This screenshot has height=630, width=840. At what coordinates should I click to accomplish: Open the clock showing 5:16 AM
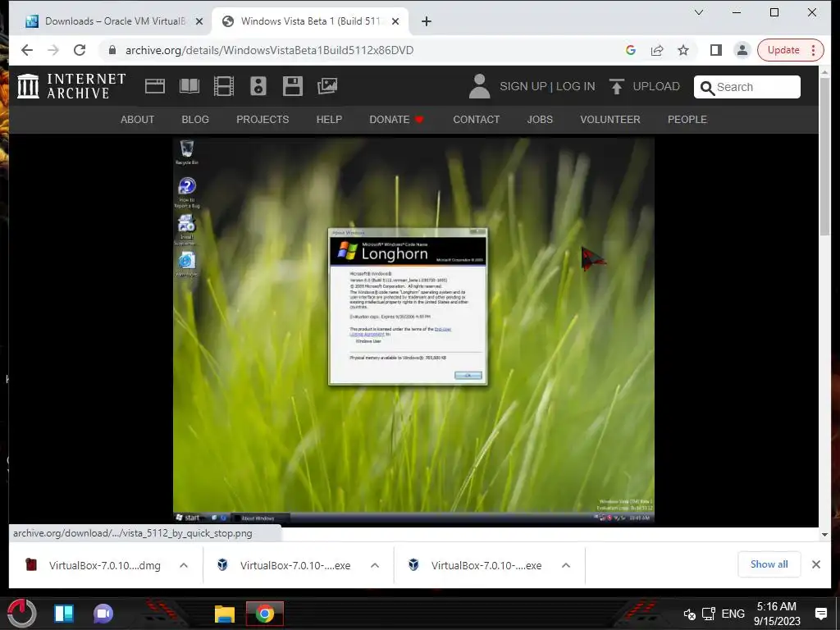(777, 614)
